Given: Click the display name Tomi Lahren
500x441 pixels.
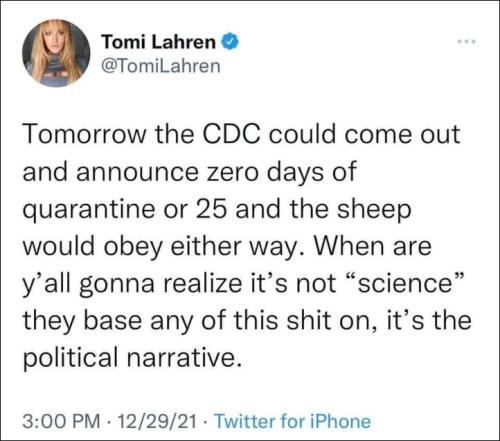Looking at the screenshot, I should 159,42.
